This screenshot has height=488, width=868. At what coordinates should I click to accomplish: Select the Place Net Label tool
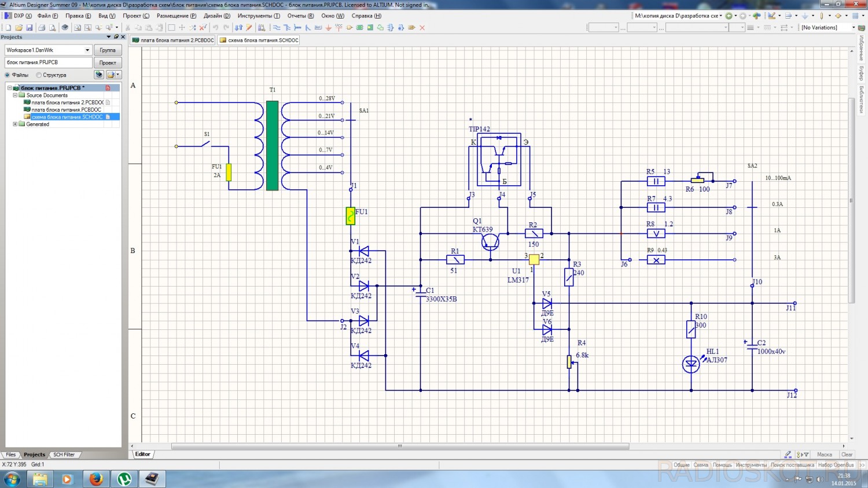coord(318,27)
